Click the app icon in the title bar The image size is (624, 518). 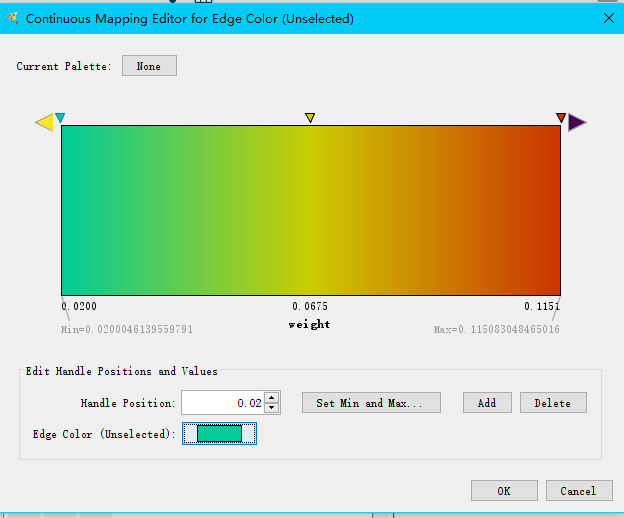[x=13, y=18]
